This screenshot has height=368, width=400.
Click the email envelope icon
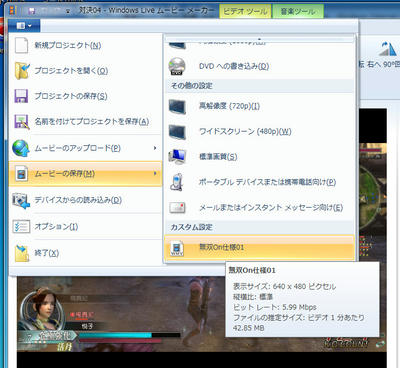177,207
